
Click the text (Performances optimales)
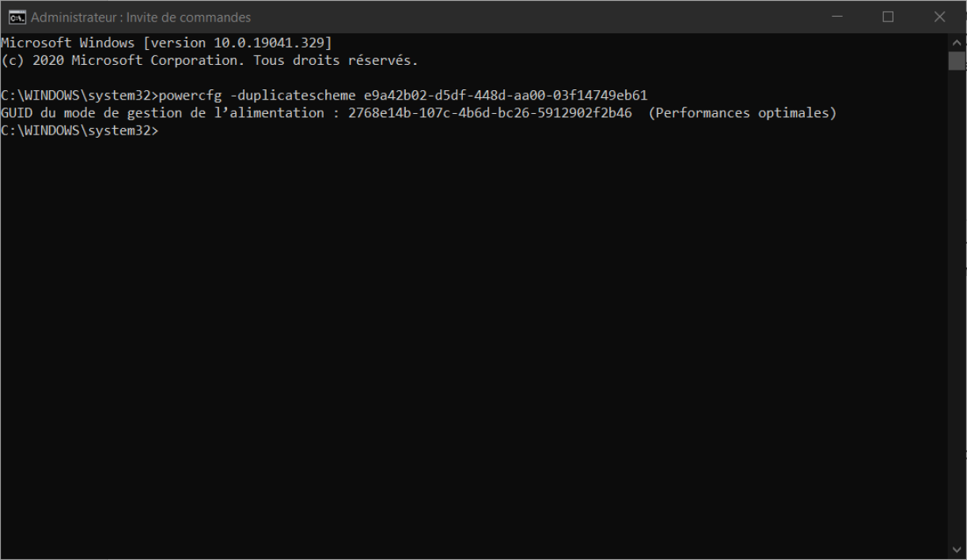coord(742,113)
